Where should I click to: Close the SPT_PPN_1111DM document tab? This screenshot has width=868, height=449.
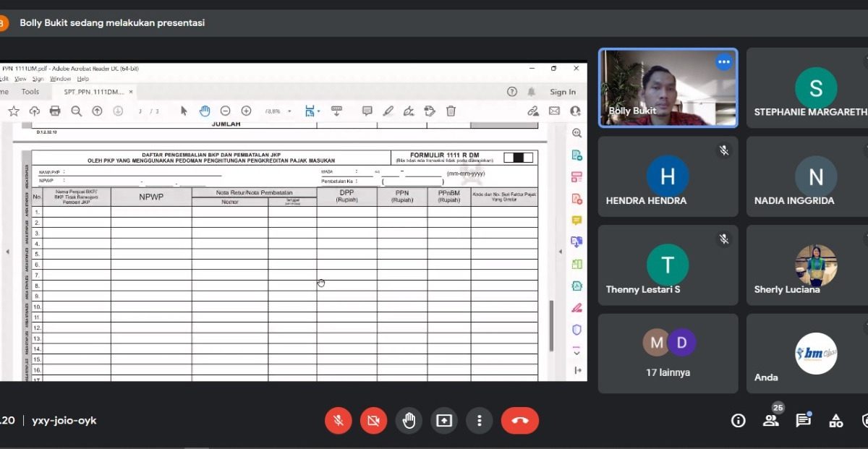[132, 92]
